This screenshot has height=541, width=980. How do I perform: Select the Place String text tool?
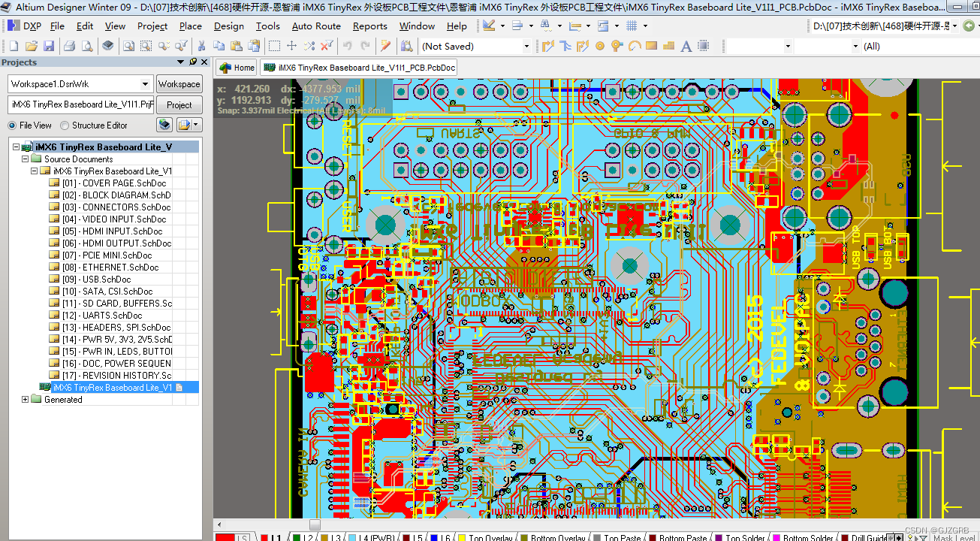(686, 46)
